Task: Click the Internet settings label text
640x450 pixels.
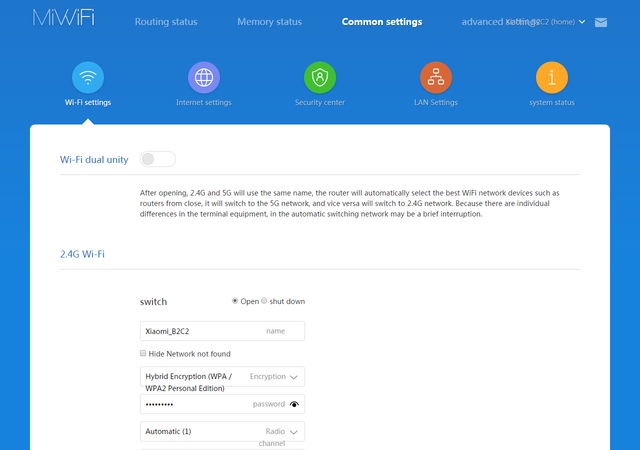Action: (204, 102)
